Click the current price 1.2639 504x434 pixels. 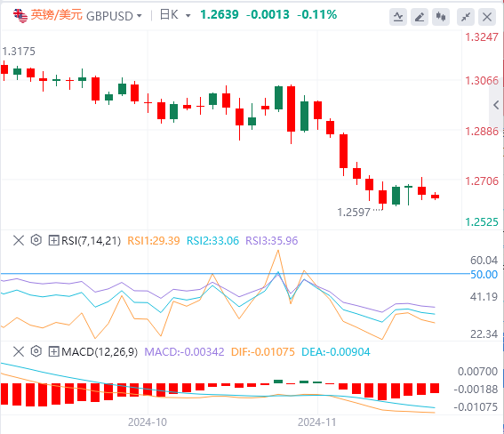point(220,15)
